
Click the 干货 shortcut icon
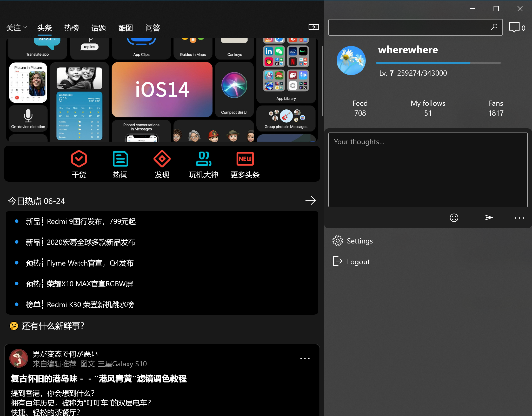click(x=79, y=159)
